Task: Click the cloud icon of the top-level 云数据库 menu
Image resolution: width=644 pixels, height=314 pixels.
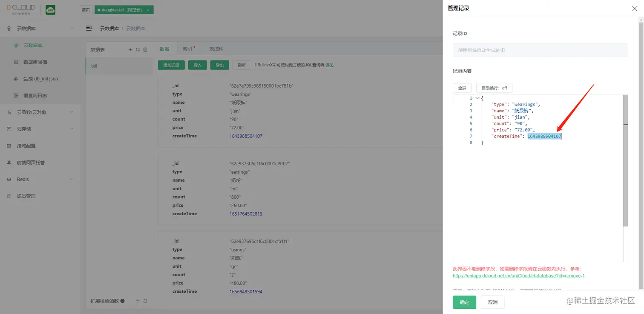Action: click(9, 29)
